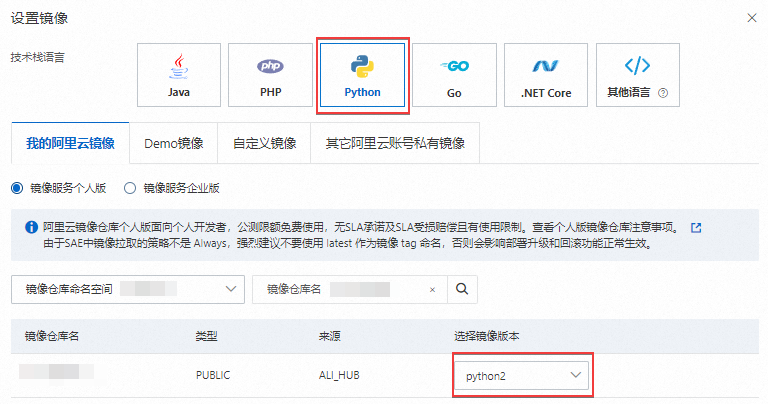
Task: Click the 技术栈语言 label
Action: point(38,57)
